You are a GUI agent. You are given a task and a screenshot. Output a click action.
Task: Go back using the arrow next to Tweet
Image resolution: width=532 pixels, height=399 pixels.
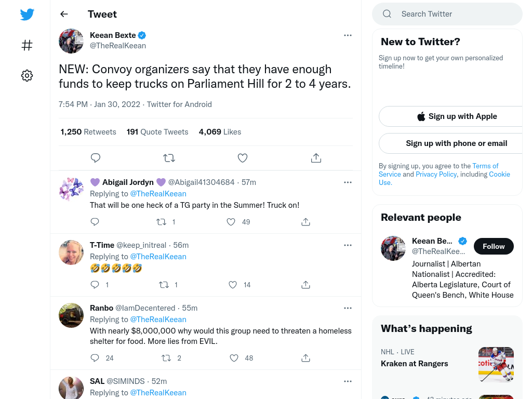pyautogui.click(x=64, y=14)
